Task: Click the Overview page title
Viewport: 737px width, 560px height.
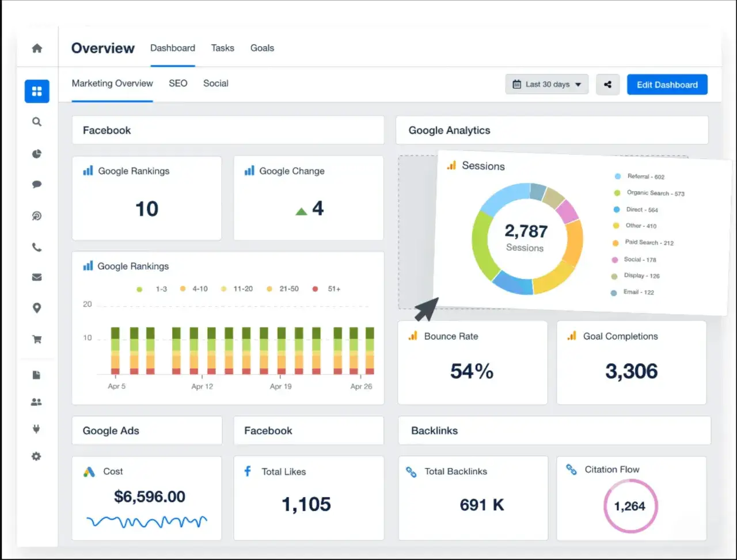Action: [x=103, y=48]
